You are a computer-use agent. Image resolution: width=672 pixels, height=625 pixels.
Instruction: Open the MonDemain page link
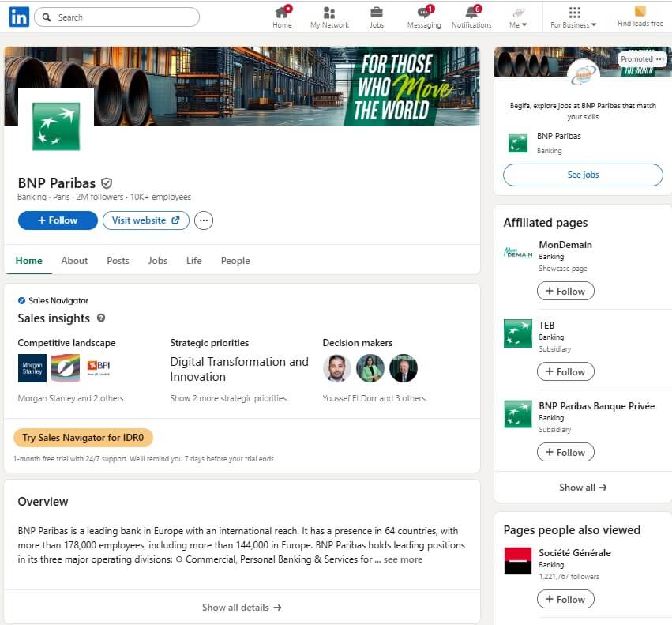(565, 245)
